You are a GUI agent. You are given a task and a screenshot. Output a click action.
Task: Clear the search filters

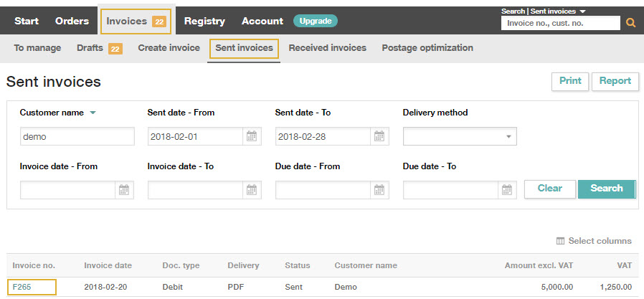[550, 189]
